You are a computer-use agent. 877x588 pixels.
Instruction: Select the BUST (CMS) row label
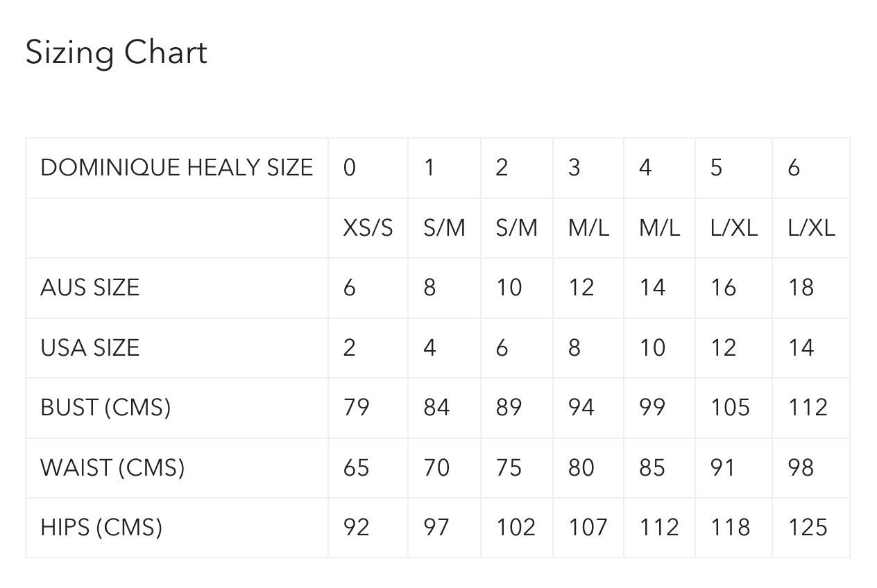(x=105, y=408)
